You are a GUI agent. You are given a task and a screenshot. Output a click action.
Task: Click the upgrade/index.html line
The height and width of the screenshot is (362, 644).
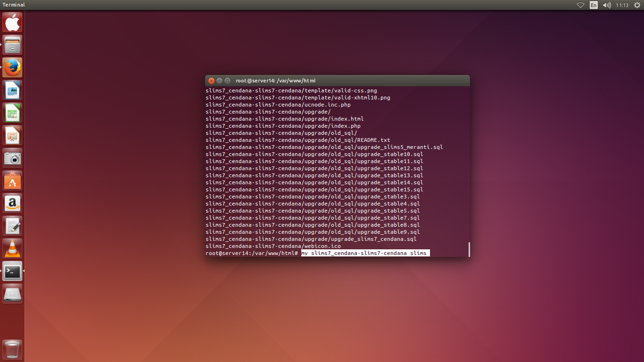click(x=285, y=119)
